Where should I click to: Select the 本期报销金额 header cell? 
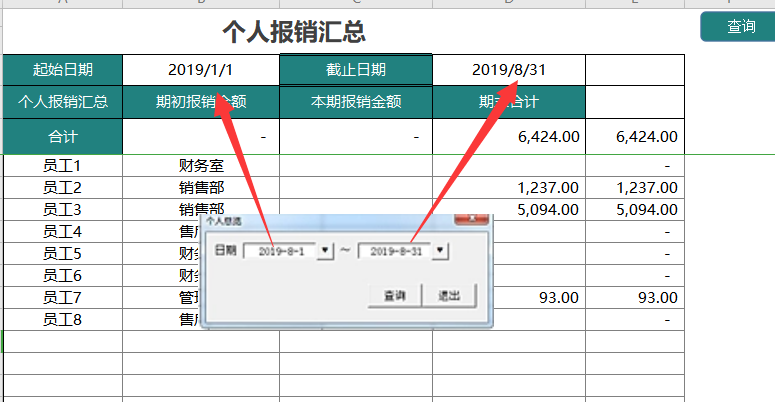pos(356,102)
